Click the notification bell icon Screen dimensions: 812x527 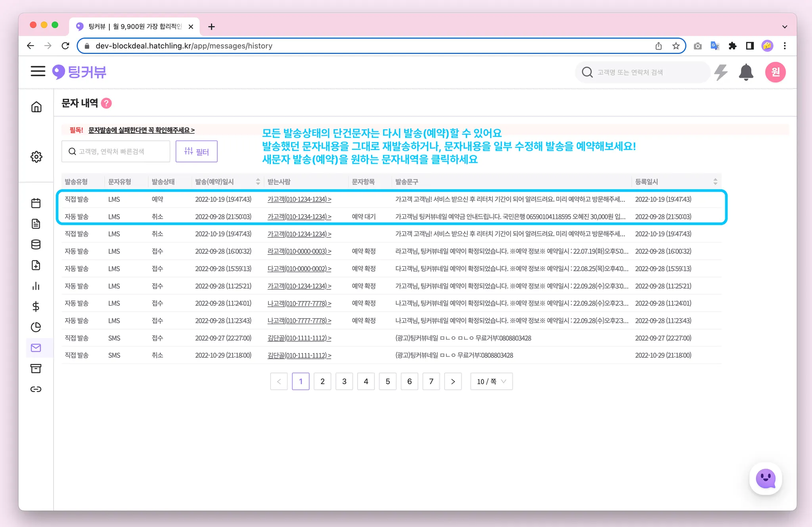coord(746,72)
